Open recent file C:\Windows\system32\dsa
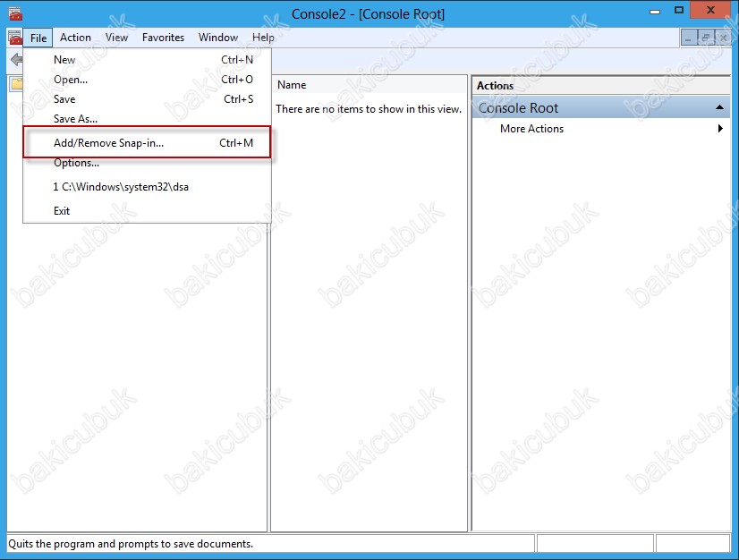The height and width of the screenshot is (560, 739). (x=147, y=187)
